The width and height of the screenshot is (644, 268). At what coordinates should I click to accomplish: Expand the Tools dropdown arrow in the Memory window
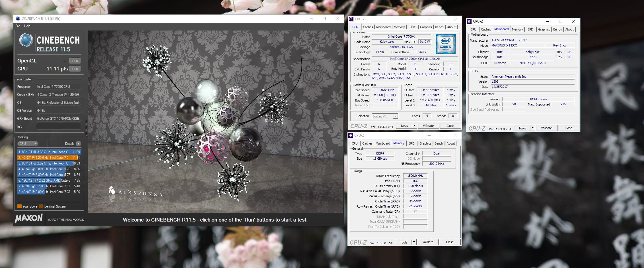point(414,242)
